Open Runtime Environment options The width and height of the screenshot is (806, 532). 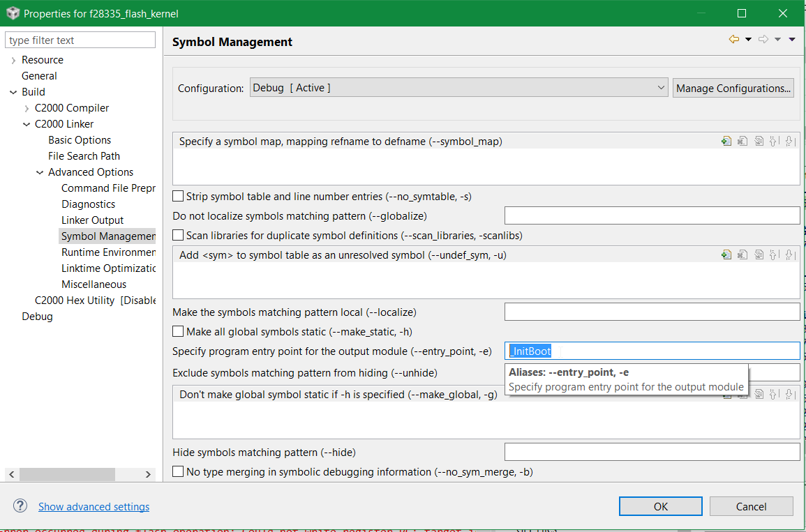pos(108,252)
